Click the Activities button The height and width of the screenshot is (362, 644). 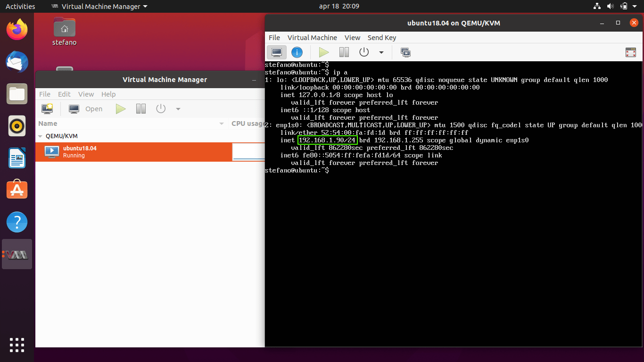[20, 7]
